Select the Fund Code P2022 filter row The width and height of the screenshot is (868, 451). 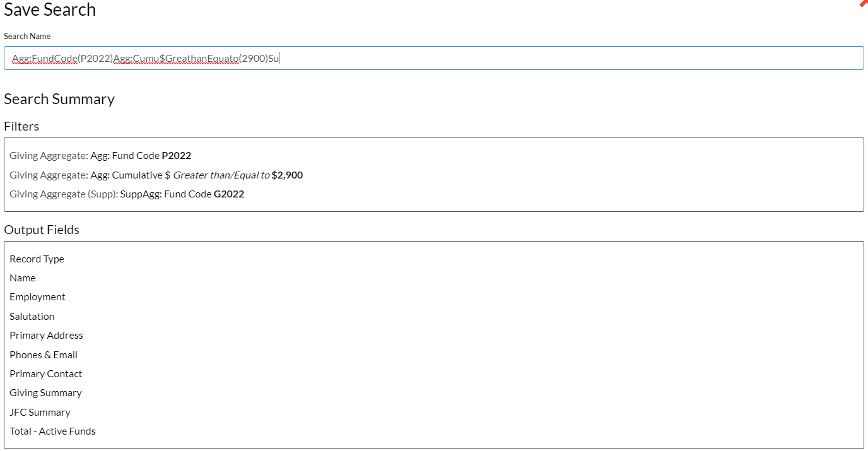click(100, 156)
